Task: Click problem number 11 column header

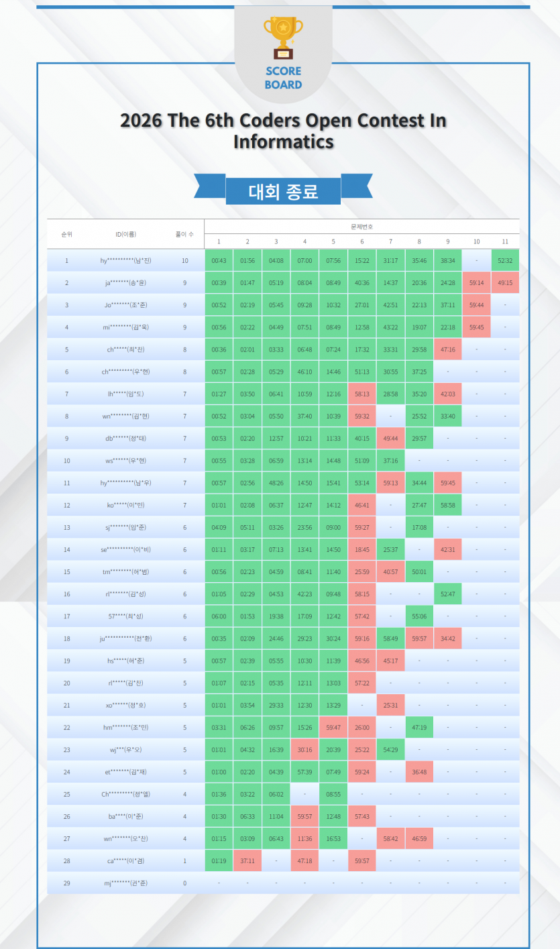Action: pyautogui.click(x=505, y=241)
